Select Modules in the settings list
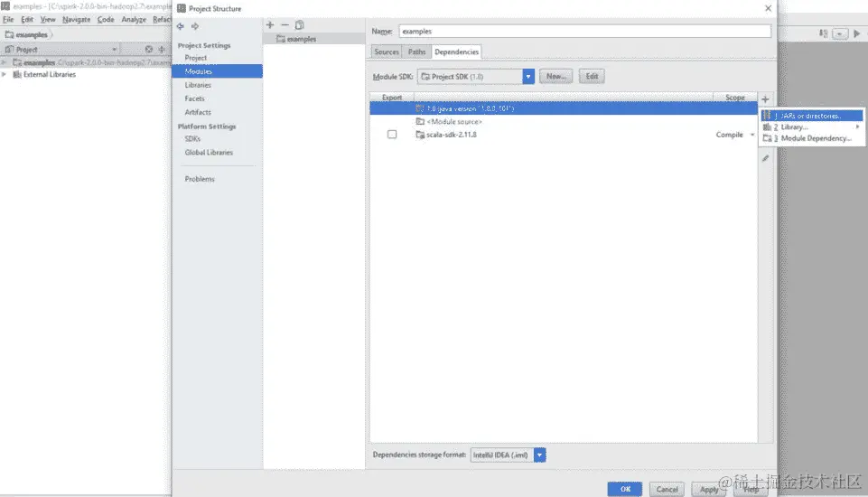The width and height of the screenshot is (868, 497). pos(217,71)
